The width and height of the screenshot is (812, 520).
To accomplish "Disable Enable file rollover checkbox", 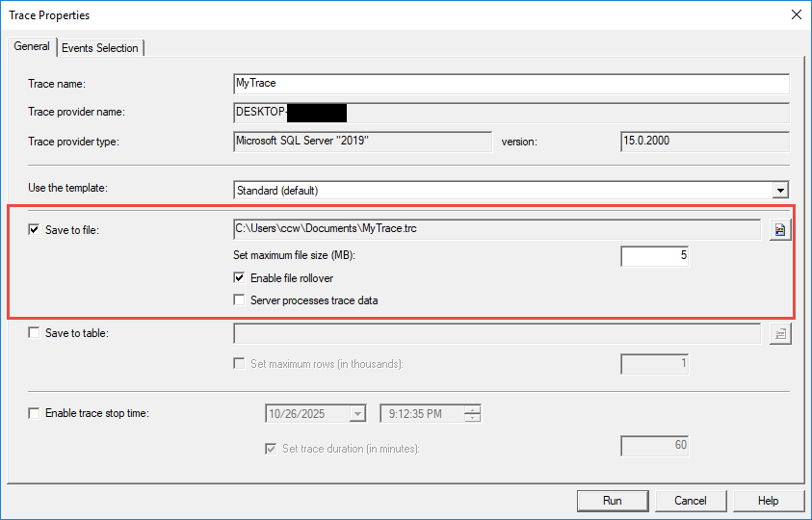I will (239, 278).
